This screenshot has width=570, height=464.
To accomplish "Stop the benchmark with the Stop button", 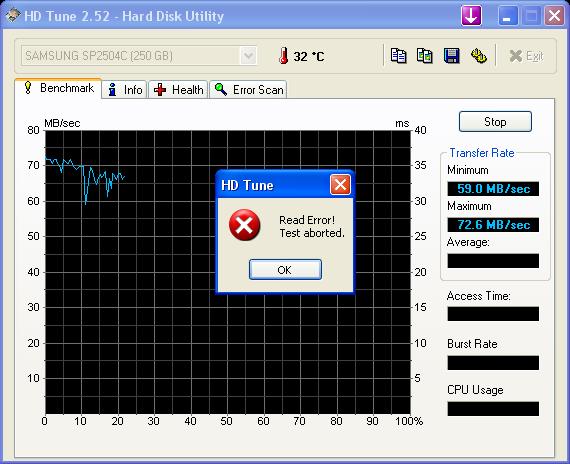I will tap(495, 121).
